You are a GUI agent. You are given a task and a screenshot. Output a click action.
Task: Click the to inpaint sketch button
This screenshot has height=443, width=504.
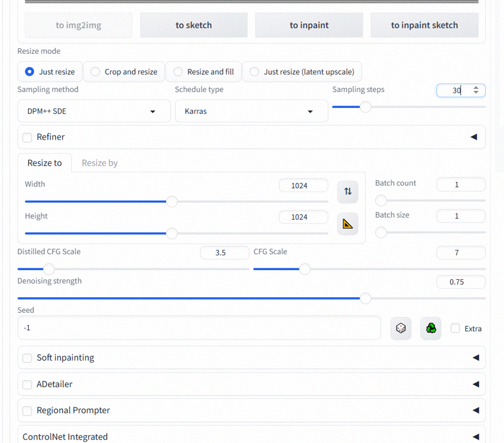tap(424, 25)
